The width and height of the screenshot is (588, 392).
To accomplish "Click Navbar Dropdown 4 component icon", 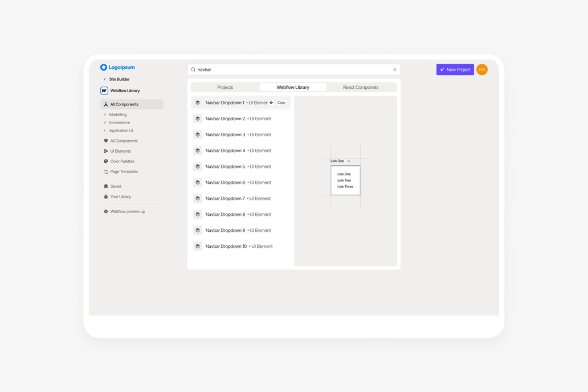I will tap(198, 150).
